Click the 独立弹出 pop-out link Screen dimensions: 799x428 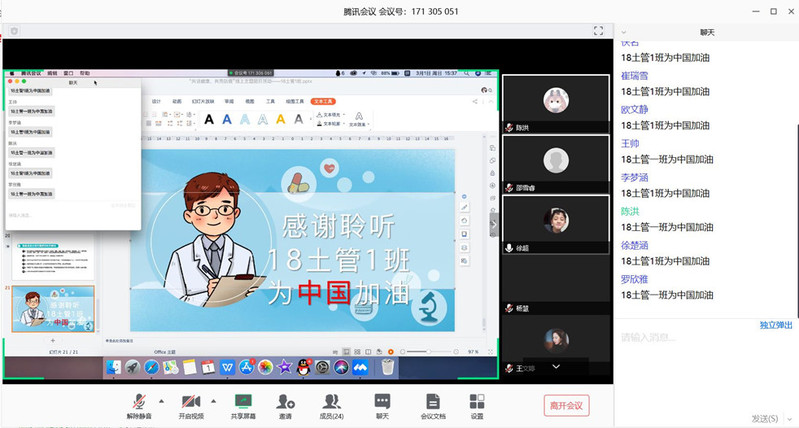tap(776, 325)
